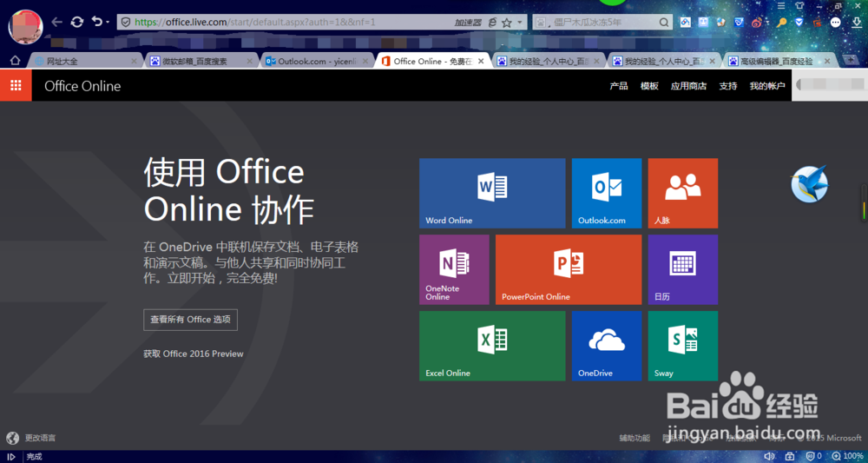Close the Office Online tab
The width and height of the screenshot is (868, 463).
pos(481,61)
